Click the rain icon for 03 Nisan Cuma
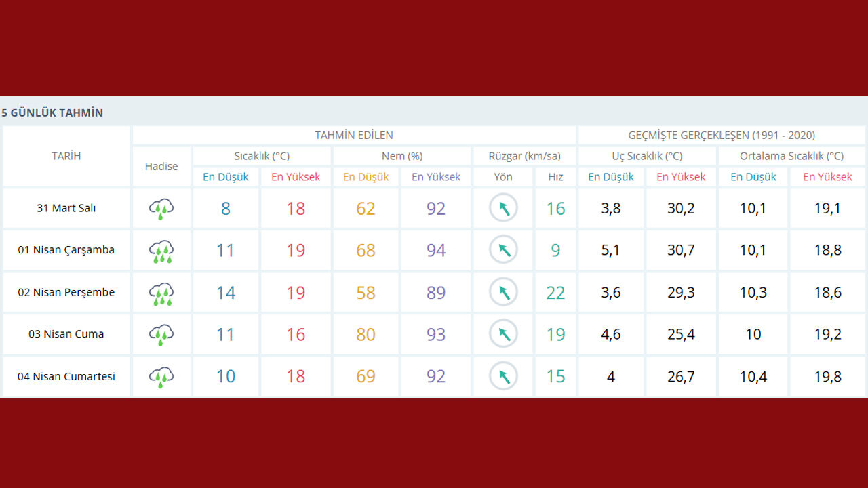This screenshot has height=488, width=868. click(161, 335)
